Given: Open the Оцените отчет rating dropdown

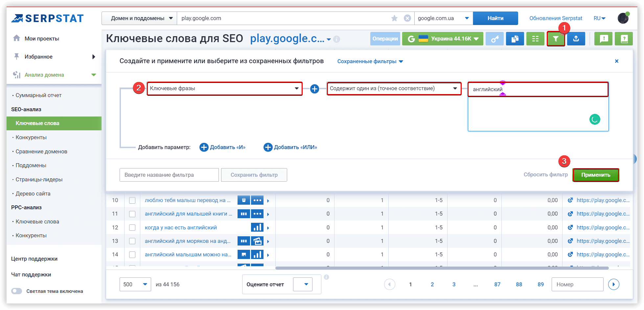Looking at the screenshot, I should point(303,284).
